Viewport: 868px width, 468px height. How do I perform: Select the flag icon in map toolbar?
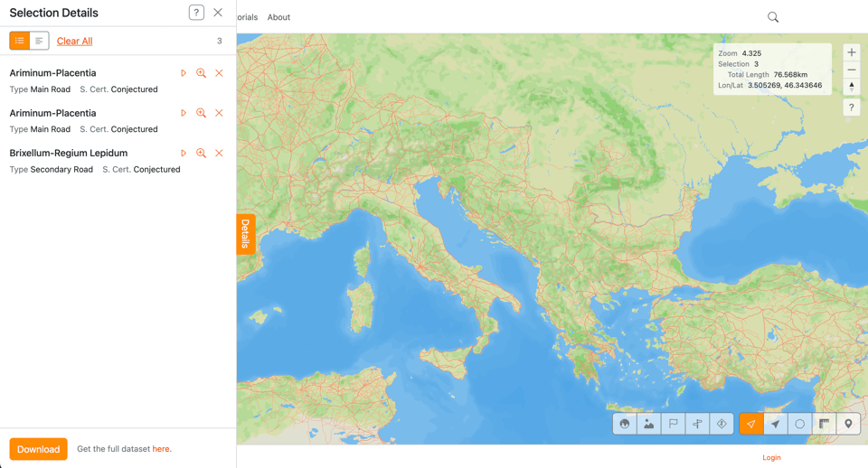pyautogui.click(x=674, y=424)
